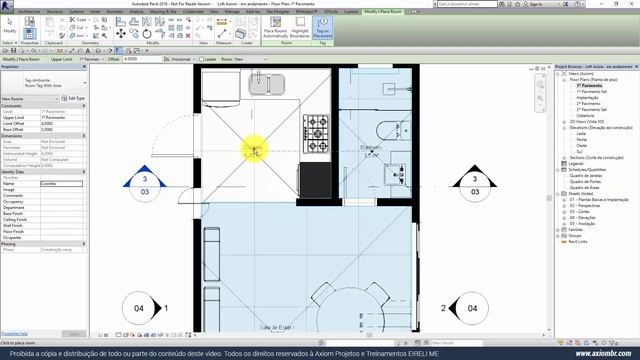Expand the Families node

click(x=558, y=230)
